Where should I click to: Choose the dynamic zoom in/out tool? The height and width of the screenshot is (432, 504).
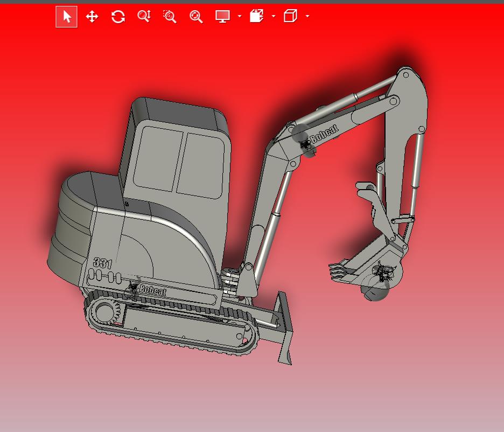[144, 16]
